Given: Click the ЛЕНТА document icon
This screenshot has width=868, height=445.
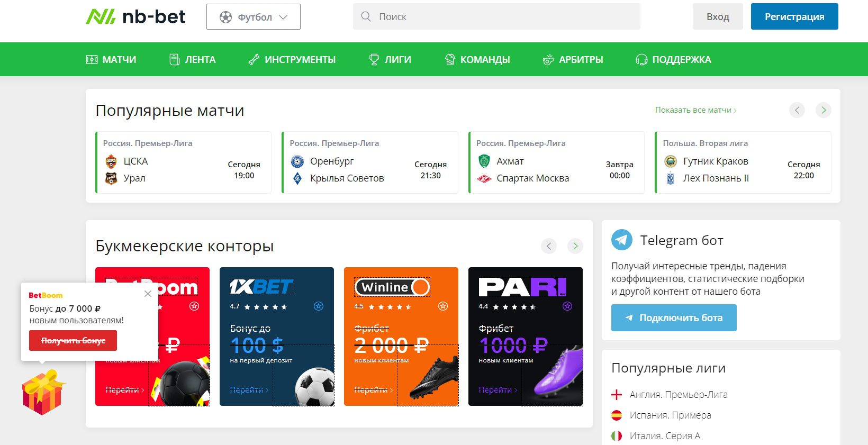Looking at the screenshot, I should [x=175, y=59].
